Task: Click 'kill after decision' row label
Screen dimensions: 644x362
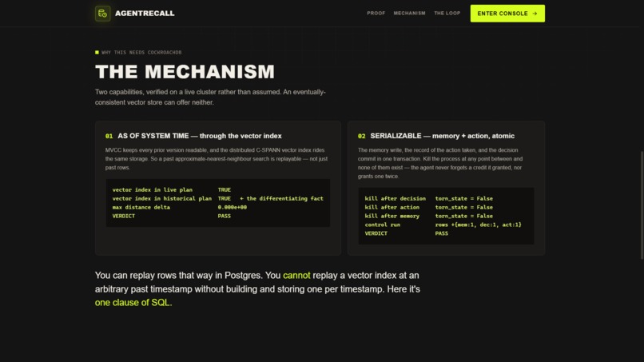Action: (x=395, y=198)
